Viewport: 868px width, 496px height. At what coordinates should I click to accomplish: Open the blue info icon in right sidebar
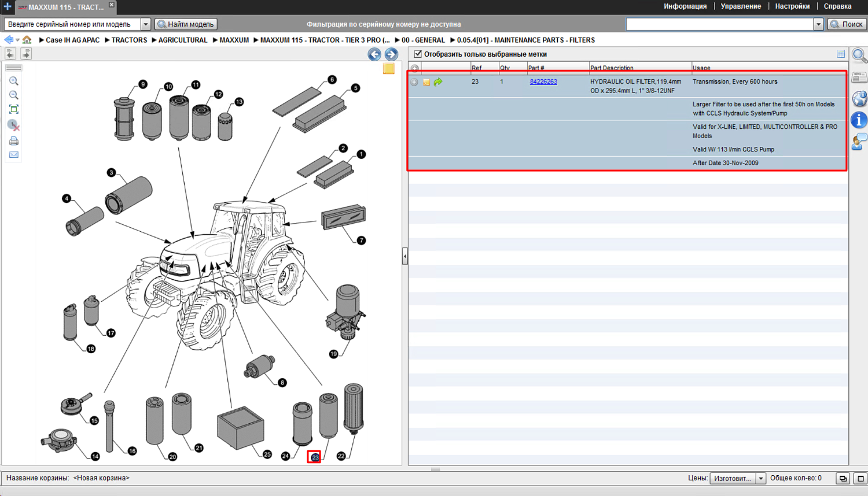(x=859, y=120)
